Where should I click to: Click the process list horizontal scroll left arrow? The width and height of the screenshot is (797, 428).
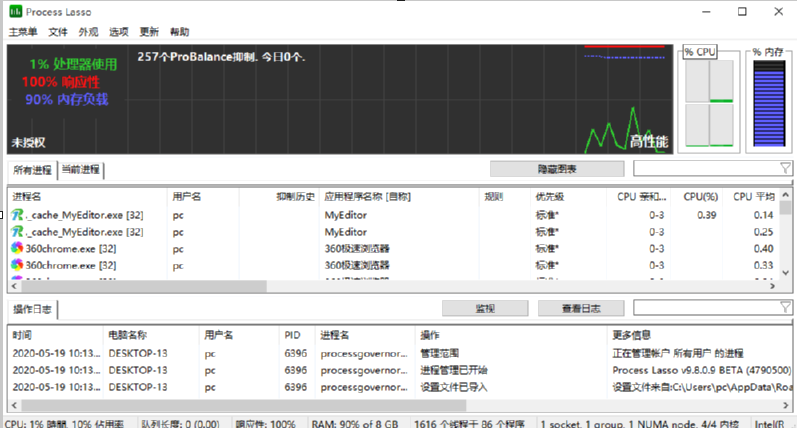pyautogui.click(x=14, y=286)
